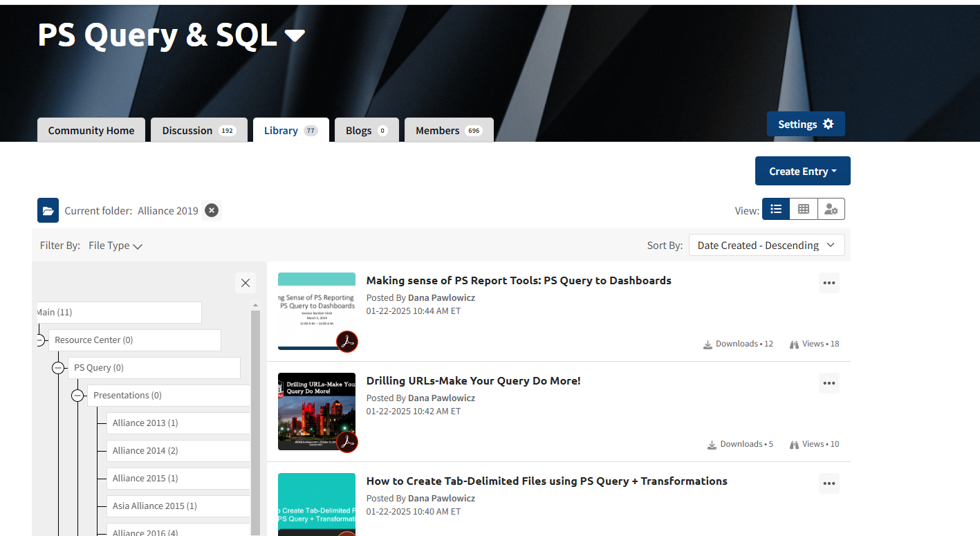Switch to grid table view
The height and width of the screenshot is (536, 980).
[x=804, y=209]
